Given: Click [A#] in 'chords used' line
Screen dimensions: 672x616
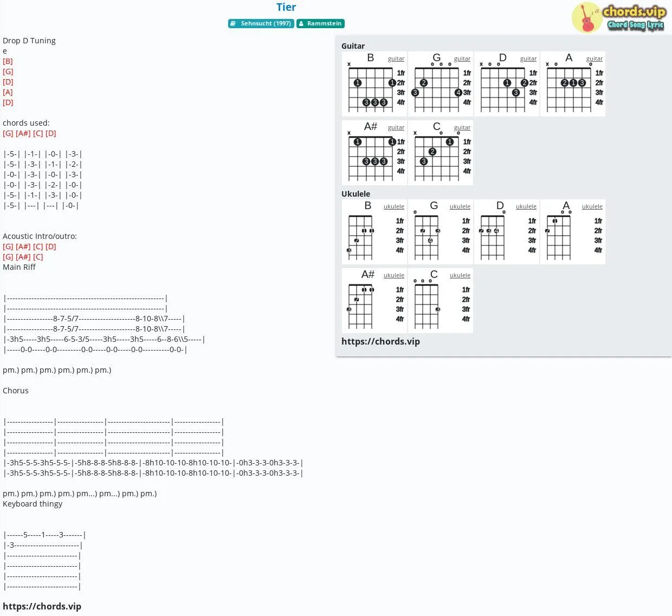Looking at the screenshot, I should click(x=23, y=133).
